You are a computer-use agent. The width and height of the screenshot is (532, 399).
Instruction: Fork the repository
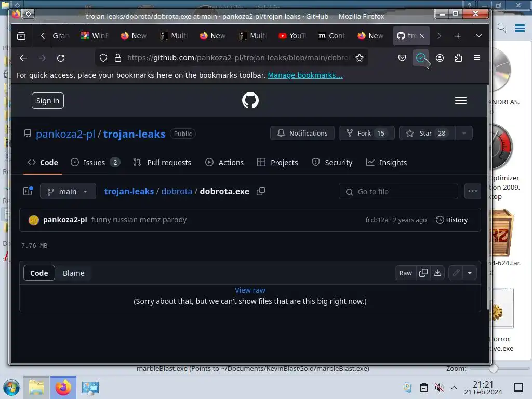(x=367, y=134)
